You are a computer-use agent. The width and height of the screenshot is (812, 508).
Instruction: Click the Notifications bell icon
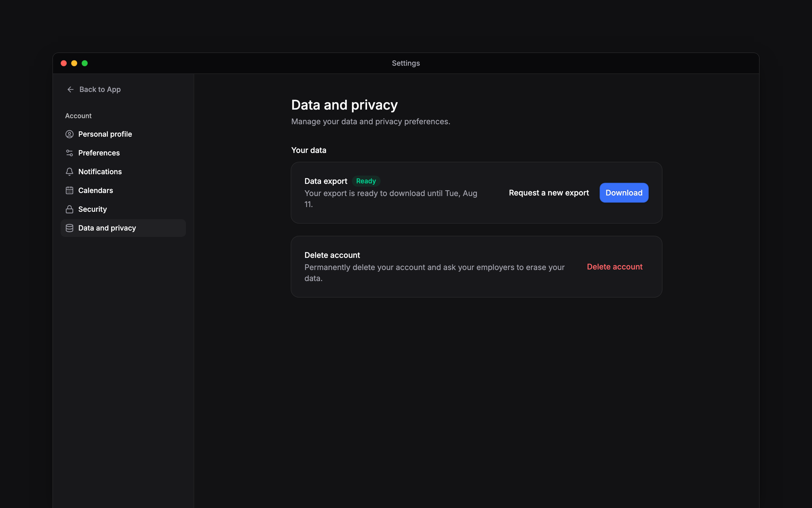point(70,172)
